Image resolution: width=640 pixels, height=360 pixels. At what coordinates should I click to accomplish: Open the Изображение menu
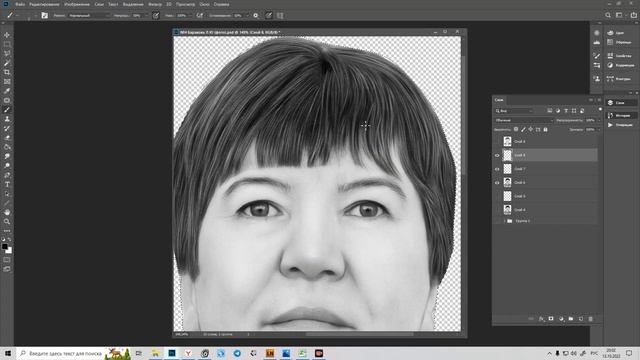[x=77, y=4]
